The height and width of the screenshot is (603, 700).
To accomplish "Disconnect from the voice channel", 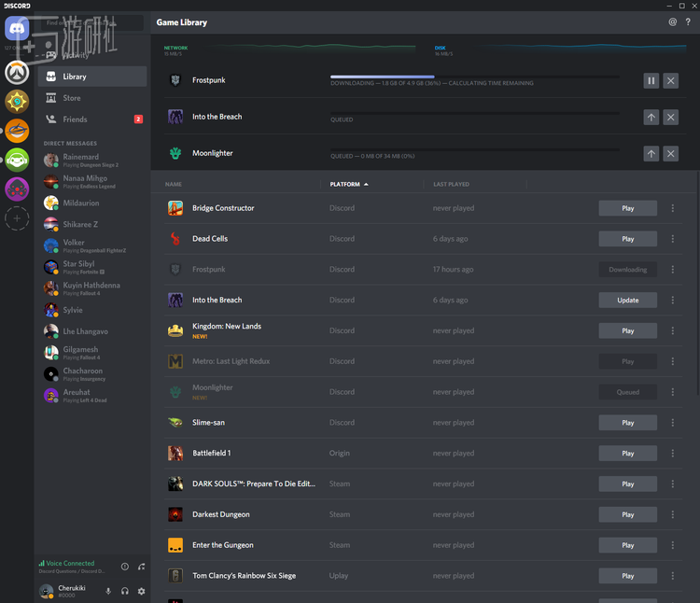I will point(142,567).
